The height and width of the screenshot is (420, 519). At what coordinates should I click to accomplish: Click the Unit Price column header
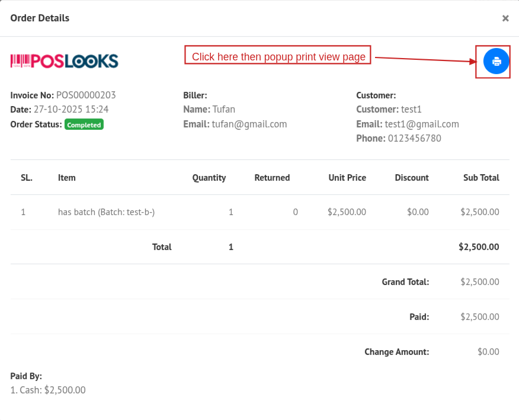[347, 178]
